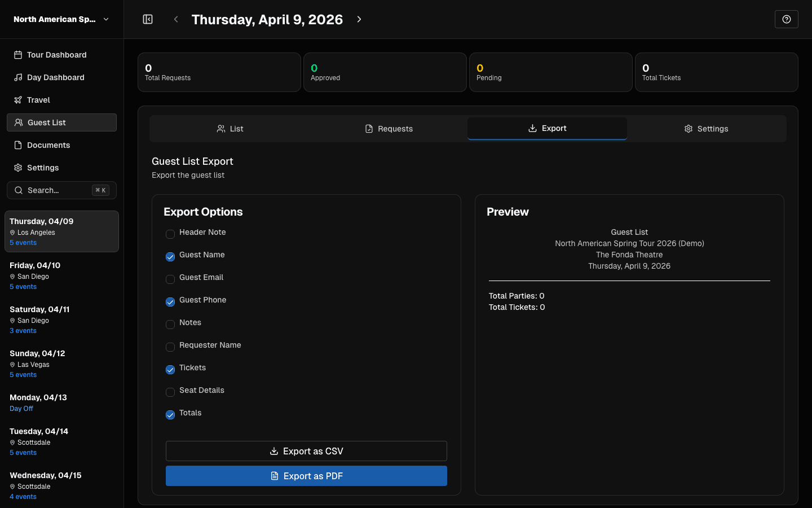
Task: Advance to the next day with the right chevron
Action: click(359, 19)
